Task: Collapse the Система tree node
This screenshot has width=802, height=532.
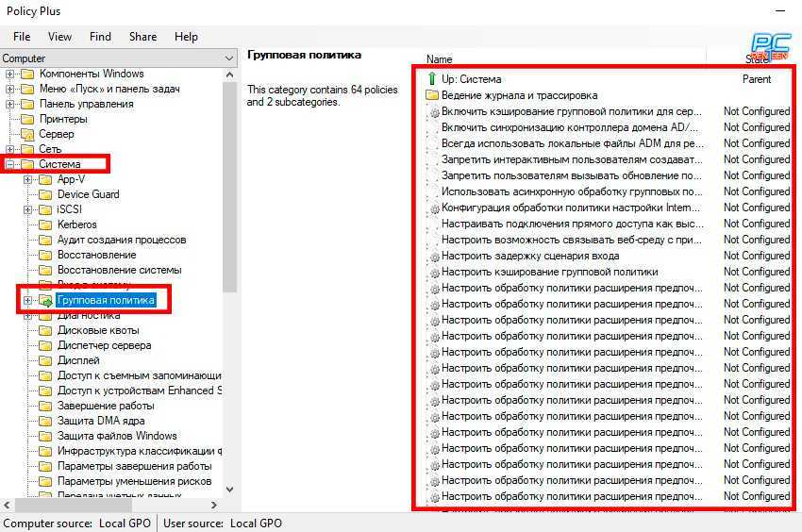Action: [9, 165]
